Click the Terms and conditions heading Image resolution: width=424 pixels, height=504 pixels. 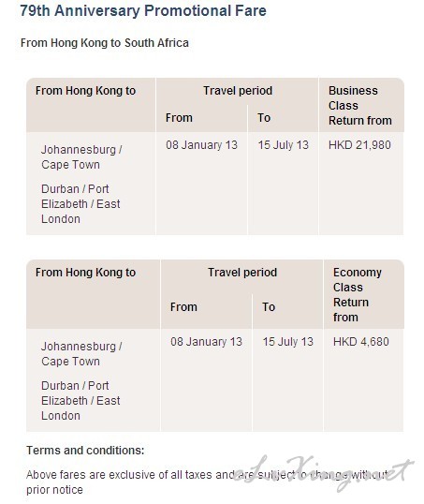pyautogui.click(x=85, y=451)
